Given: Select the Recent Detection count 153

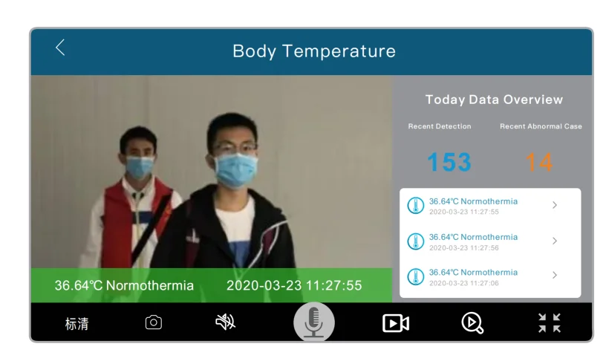Looking at the screenshot, I should click(449, 162).
